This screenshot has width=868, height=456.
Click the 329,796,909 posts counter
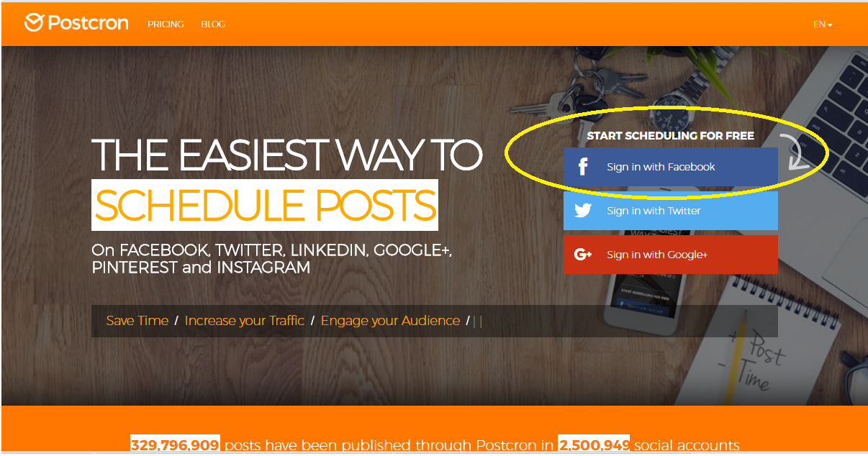pos(175,445)
